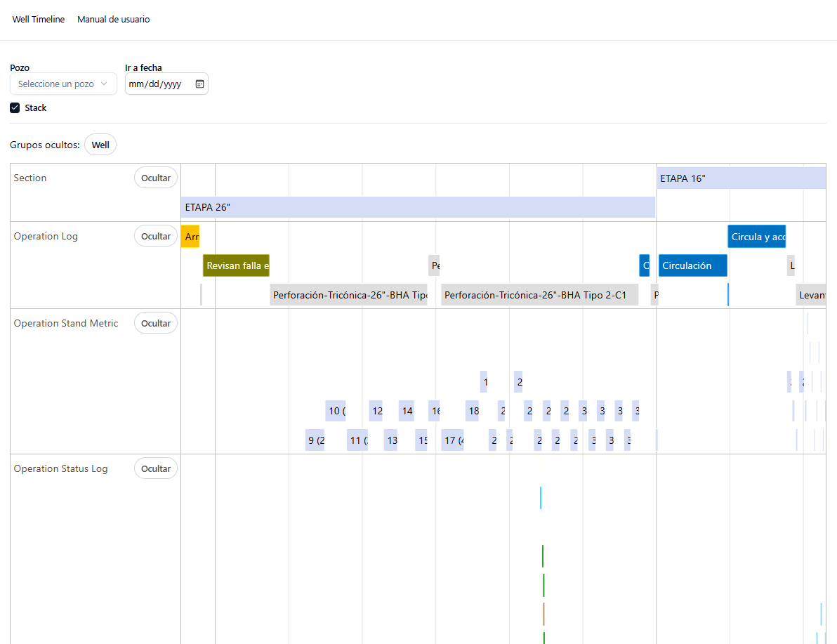This screenshot has width=837, height=644.
Task: Click the Ir a fecha date field
Action: [x=158, y=84]
